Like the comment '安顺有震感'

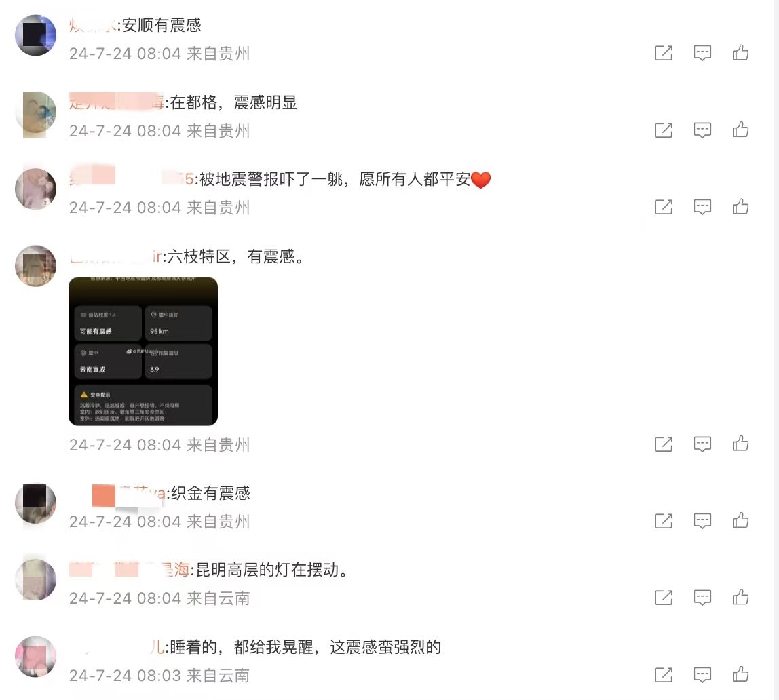click(x=740, y=53)
